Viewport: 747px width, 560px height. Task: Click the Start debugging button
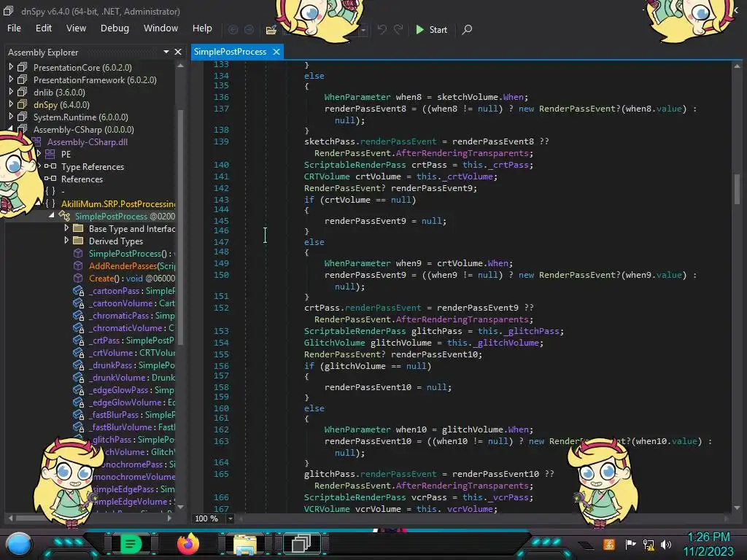[x=431, y=29]
